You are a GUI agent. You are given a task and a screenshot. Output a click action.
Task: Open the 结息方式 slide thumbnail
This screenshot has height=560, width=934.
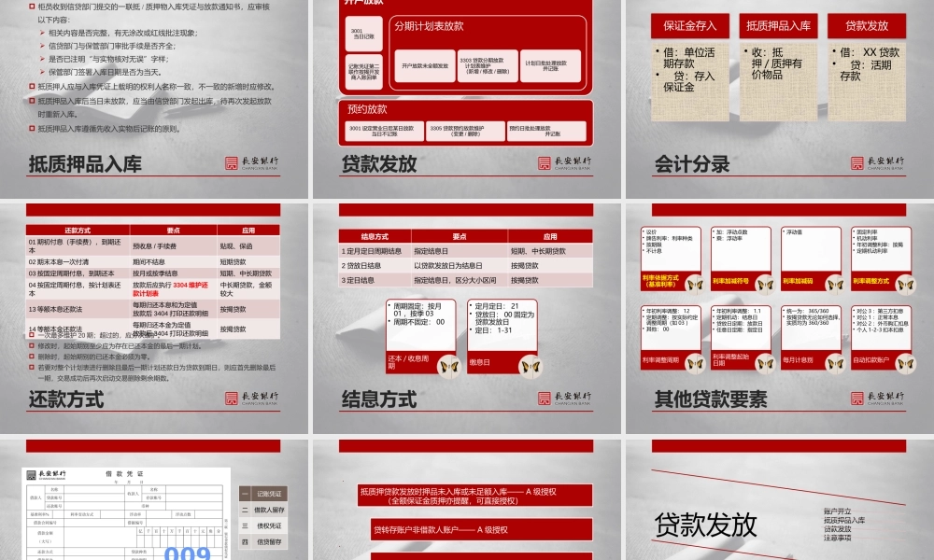(466, 309)
